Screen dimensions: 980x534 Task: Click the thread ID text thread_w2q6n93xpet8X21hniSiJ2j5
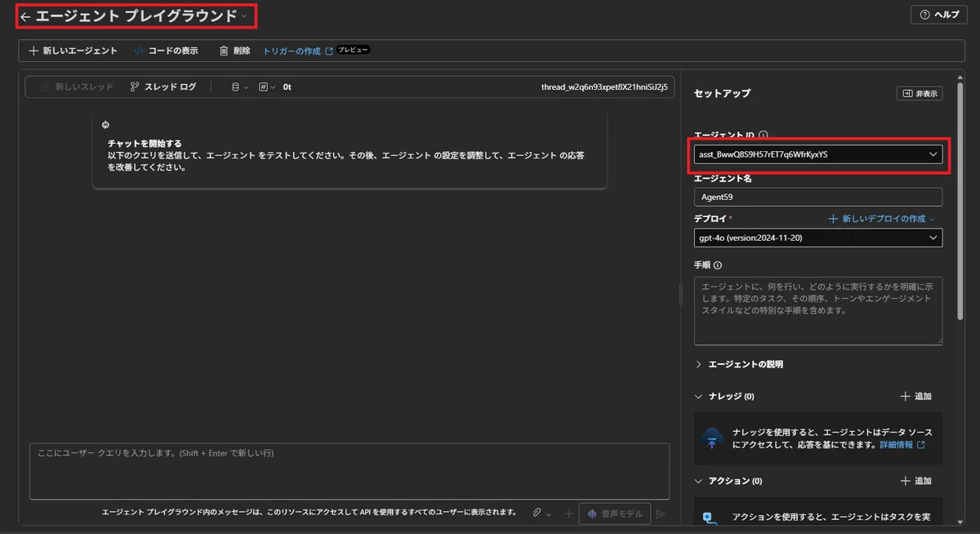[x=604, y=87]
